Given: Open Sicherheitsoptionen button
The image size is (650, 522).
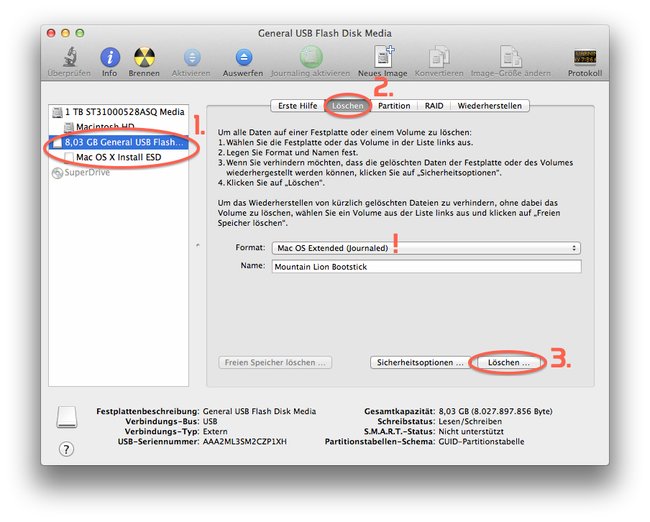Looking at the screenshot, I should coord(420,362).
